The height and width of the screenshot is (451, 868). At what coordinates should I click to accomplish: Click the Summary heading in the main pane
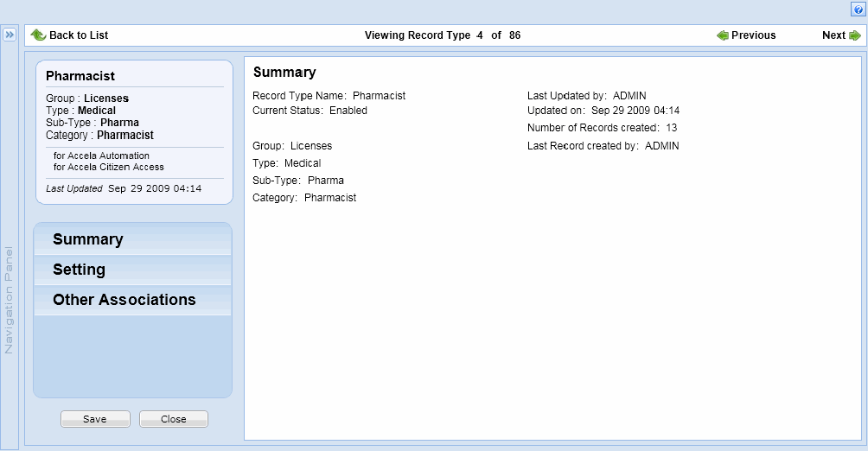point(284,73)
